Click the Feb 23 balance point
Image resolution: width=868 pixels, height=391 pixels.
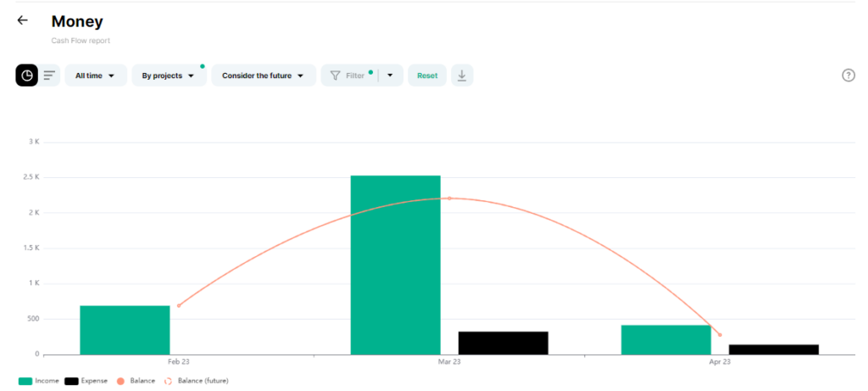click(x=179, y=305)
